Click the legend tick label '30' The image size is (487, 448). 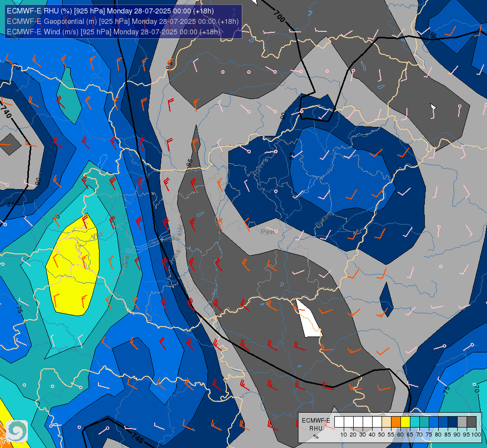(x=363, y=435)
